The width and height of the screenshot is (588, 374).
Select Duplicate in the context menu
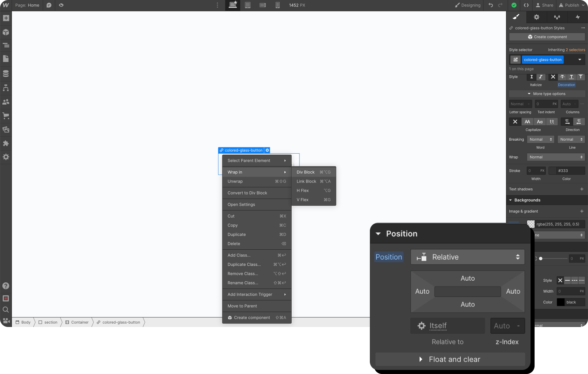(x=236, y=234)
